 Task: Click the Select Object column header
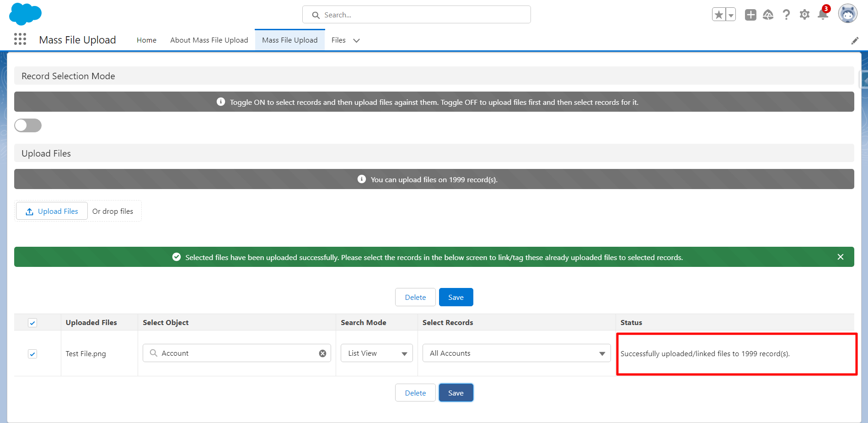166,322
